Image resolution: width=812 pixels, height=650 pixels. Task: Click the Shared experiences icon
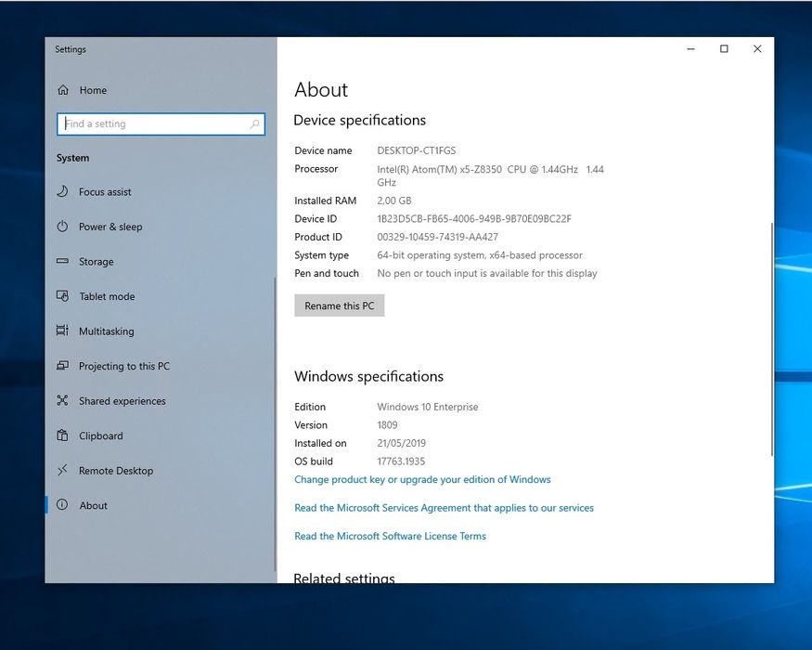click(62, 400)
